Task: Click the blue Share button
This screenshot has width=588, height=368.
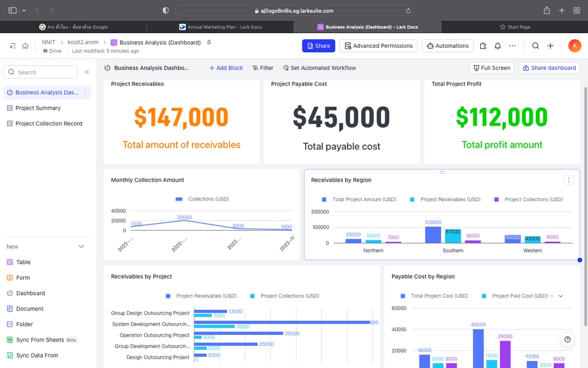Action: (318, 46)
